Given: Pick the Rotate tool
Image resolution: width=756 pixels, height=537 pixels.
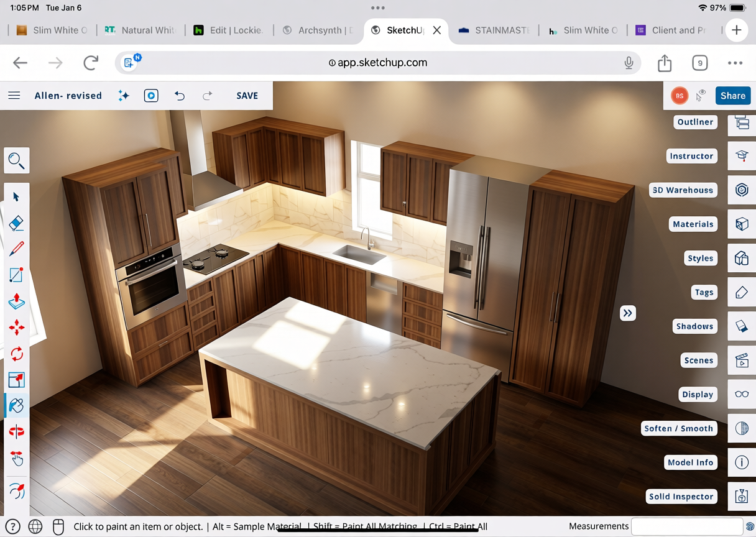Looking at the screenshot, I should [17, 354].
